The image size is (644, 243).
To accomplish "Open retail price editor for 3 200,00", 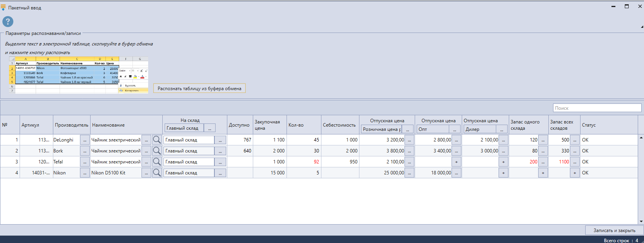I will [x=409, y=140].
